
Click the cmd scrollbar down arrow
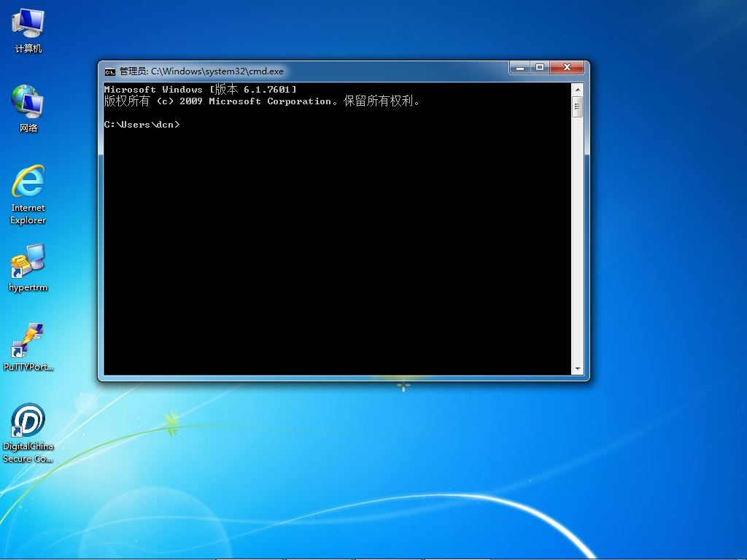click(x=578, y=368)
